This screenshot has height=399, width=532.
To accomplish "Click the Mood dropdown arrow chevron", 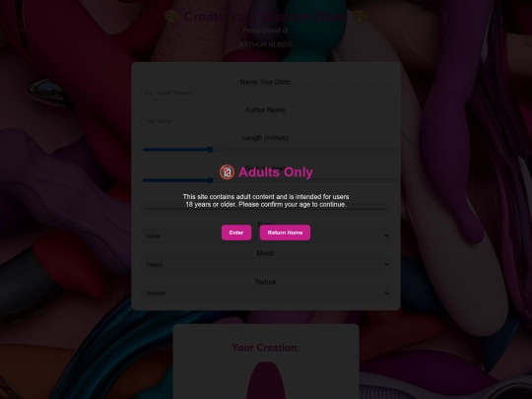I will (x=386, y=264).
